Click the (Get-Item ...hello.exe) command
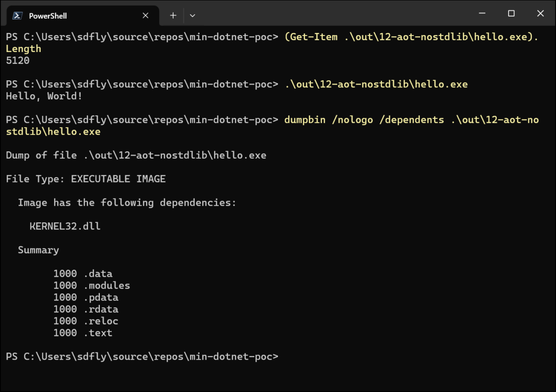556x392 pixels. (x=411, y=37)
